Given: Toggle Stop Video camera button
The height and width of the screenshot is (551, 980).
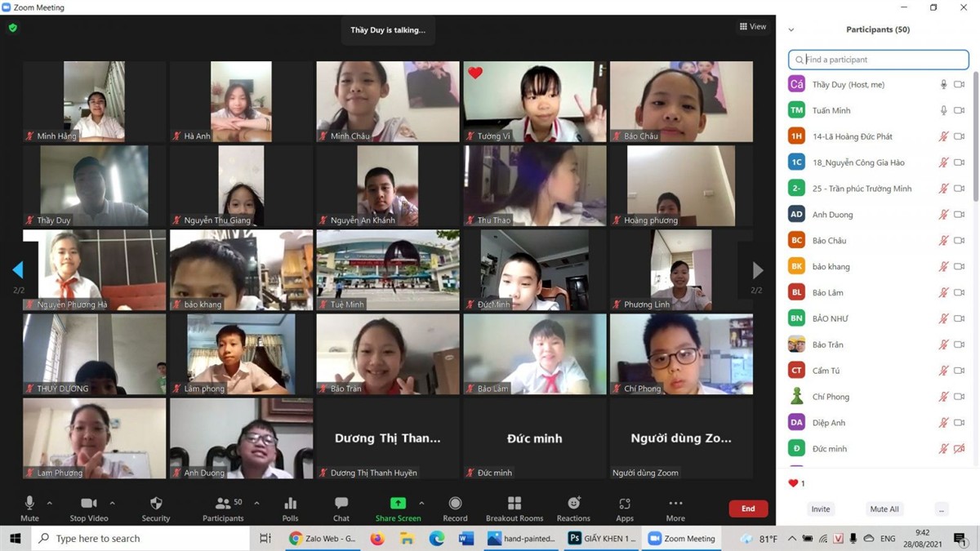Looking at the screenshot, I should (89, 504).
